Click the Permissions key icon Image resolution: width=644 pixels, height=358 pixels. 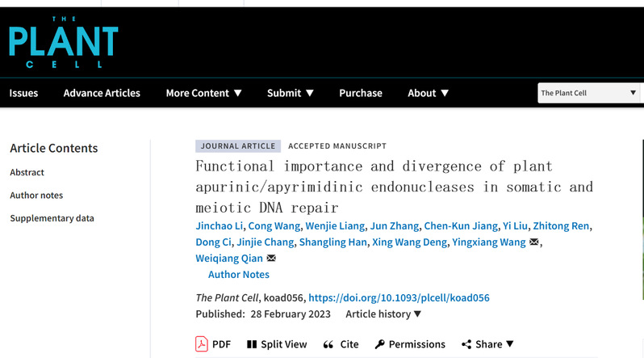[380, 344]
